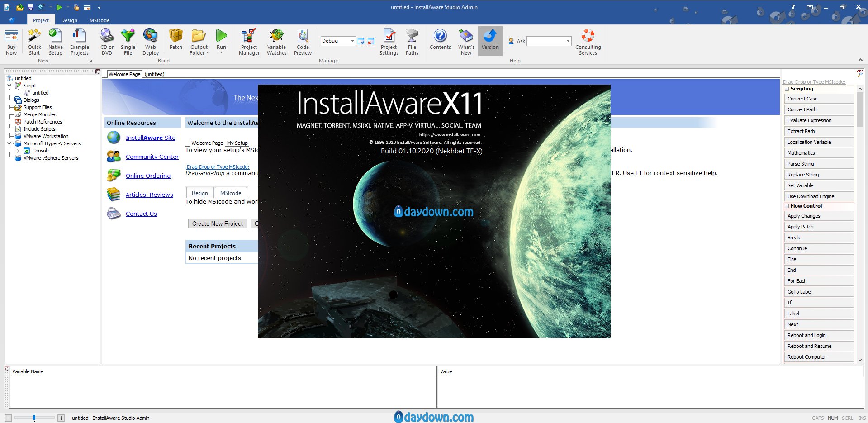
Task: Open the Debug build configuration dropdown
Action: pos(352,41)
